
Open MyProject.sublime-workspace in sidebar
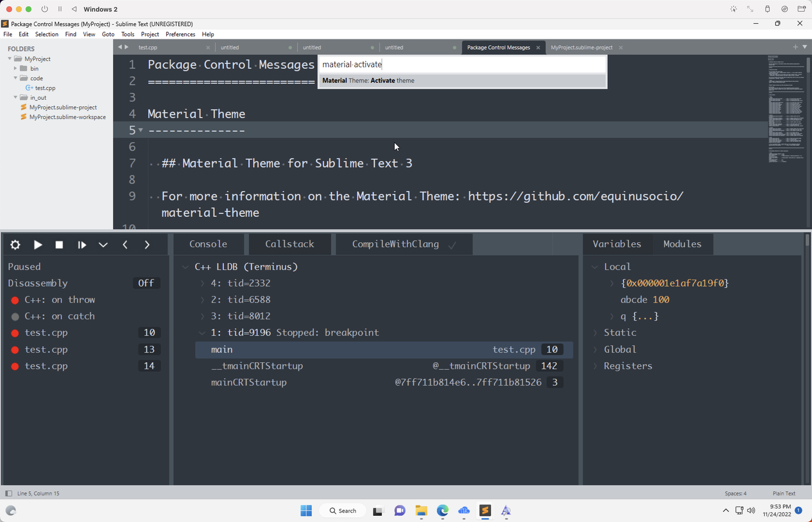pos(67,117)
